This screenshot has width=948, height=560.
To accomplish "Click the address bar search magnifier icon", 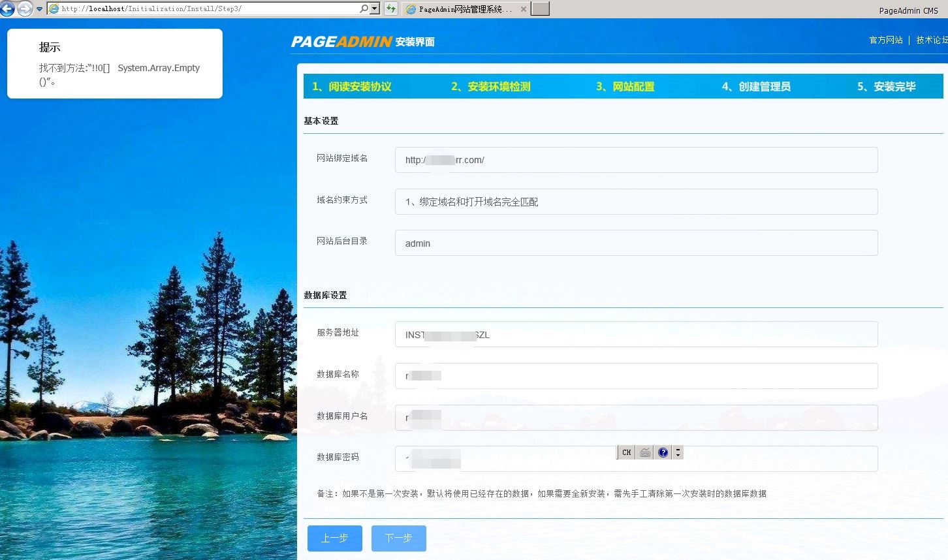I will [x=364, y=8].
